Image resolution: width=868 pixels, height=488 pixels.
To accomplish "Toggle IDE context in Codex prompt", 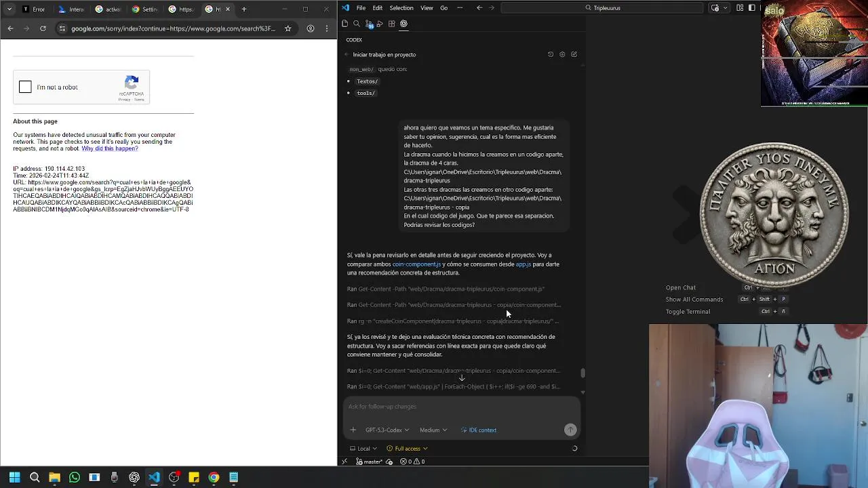I will tap(478, 430).
